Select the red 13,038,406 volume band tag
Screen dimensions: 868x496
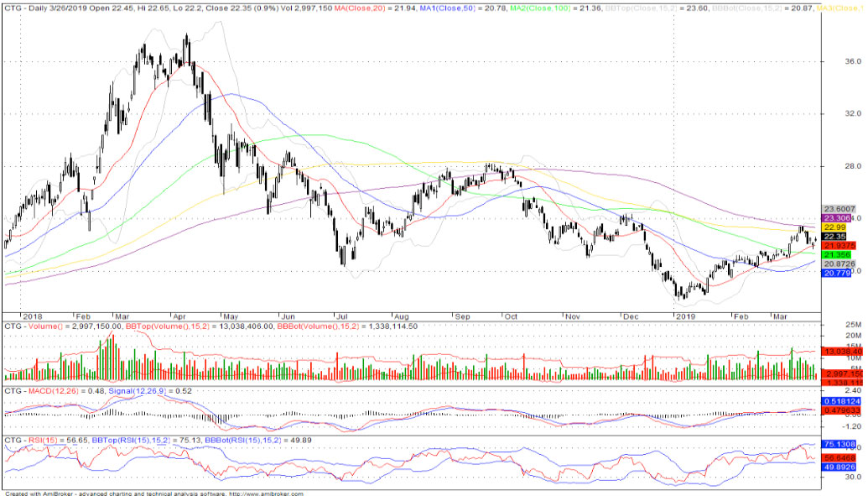coord(841,351)
